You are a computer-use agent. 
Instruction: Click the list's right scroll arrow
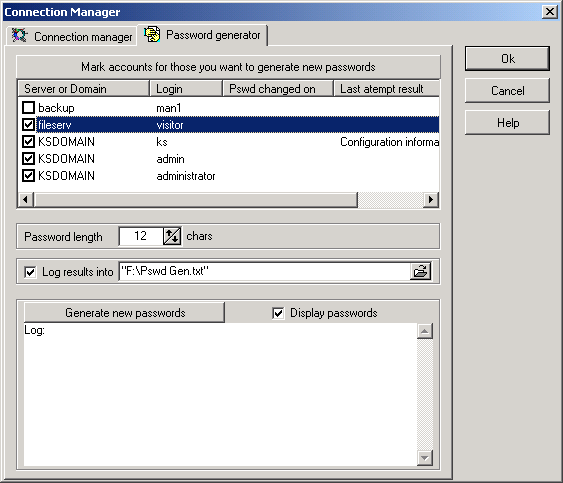431,199
